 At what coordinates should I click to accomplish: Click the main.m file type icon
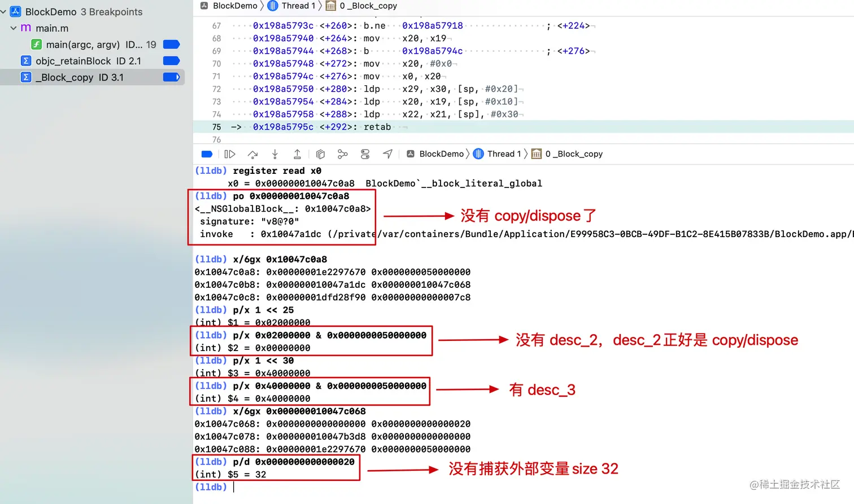(26, 28)
